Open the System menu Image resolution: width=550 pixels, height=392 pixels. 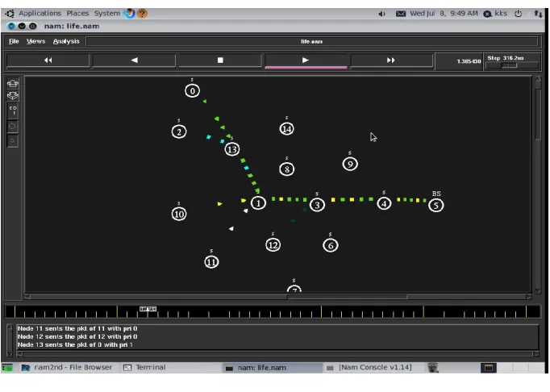107,14
